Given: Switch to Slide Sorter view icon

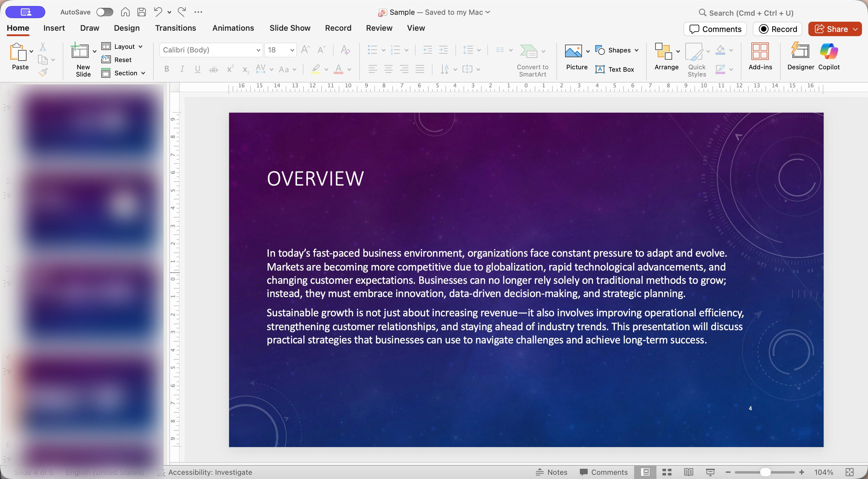Looking at the screenshot, I should [667, 472].
